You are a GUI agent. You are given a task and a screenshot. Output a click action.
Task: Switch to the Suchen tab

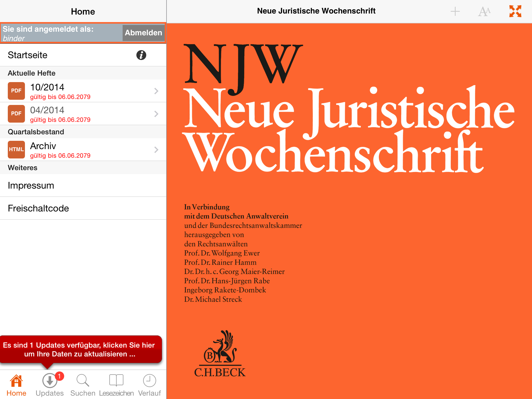click(83, 385)
